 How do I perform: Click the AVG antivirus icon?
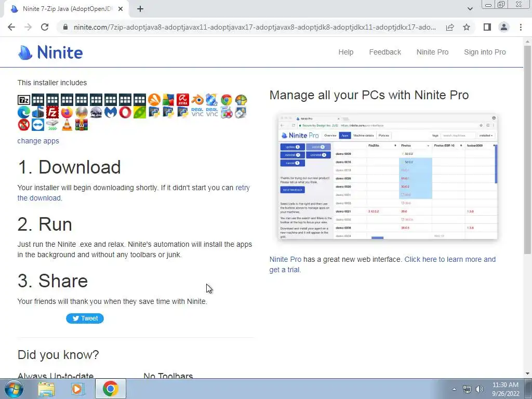pos(168,100)
